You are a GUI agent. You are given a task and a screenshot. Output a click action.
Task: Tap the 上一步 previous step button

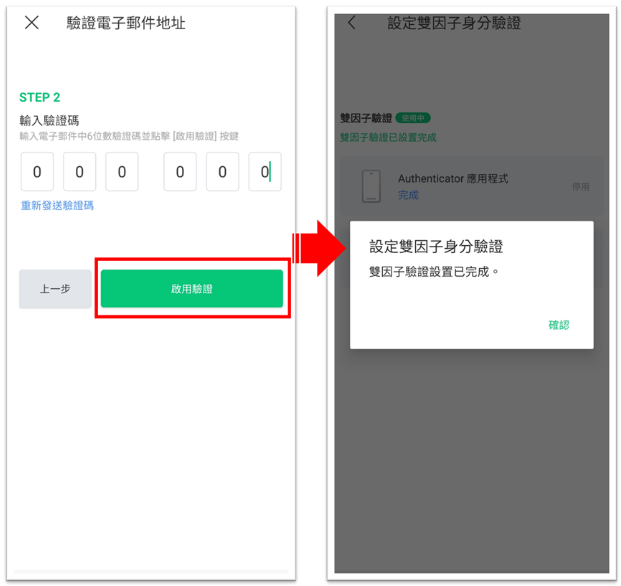55,289
